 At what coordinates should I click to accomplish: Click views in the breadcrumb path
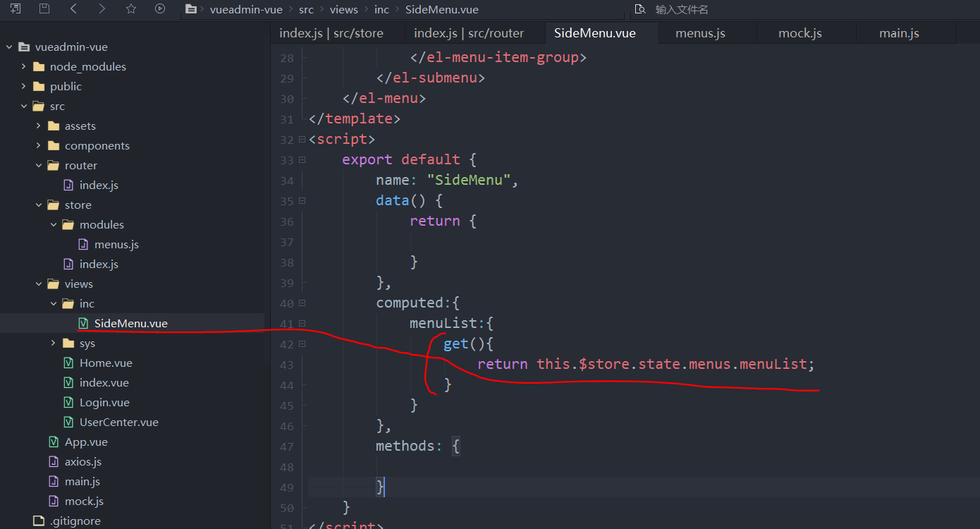344,9
